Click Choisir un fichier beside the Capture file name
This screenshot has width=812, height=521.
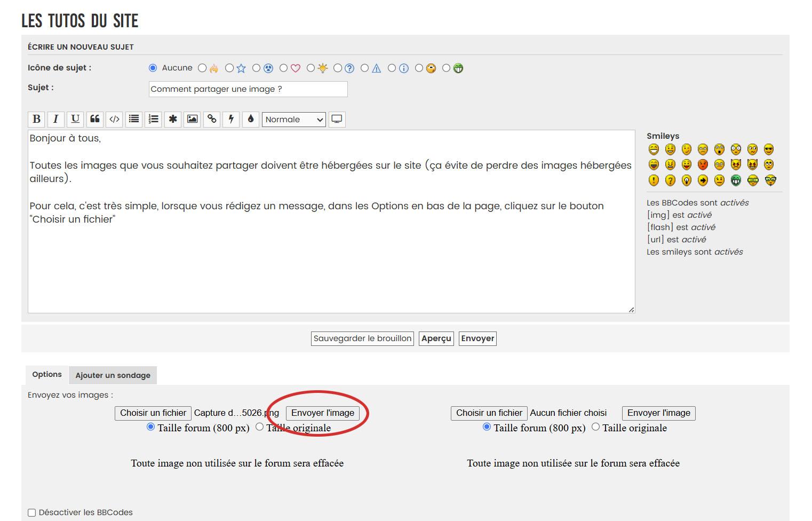[153, 413]
